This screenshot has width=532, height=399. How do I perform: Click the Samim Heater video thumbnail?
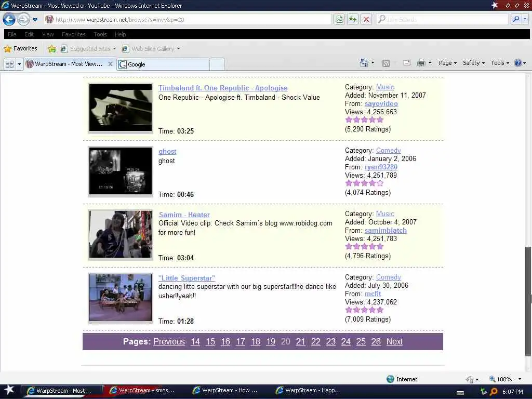click(121, 234)
